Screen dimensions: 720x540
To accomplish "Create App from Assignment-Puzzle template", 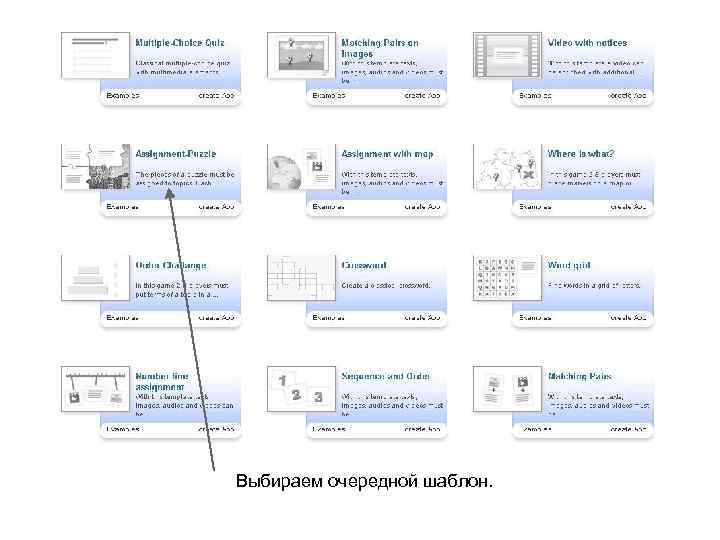I will (x=216, y=207).
